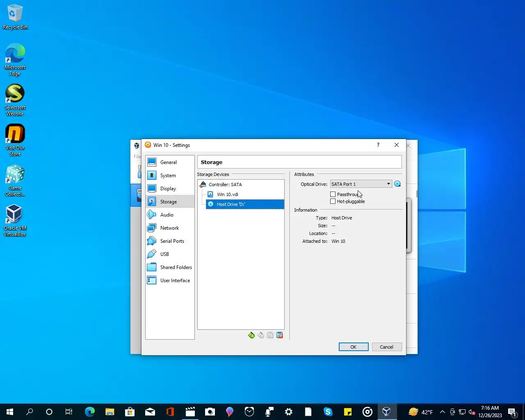This screenshot has height=420, width=525.
Task: Enable the Hot-pluggable checkbox
Action: 333,201
